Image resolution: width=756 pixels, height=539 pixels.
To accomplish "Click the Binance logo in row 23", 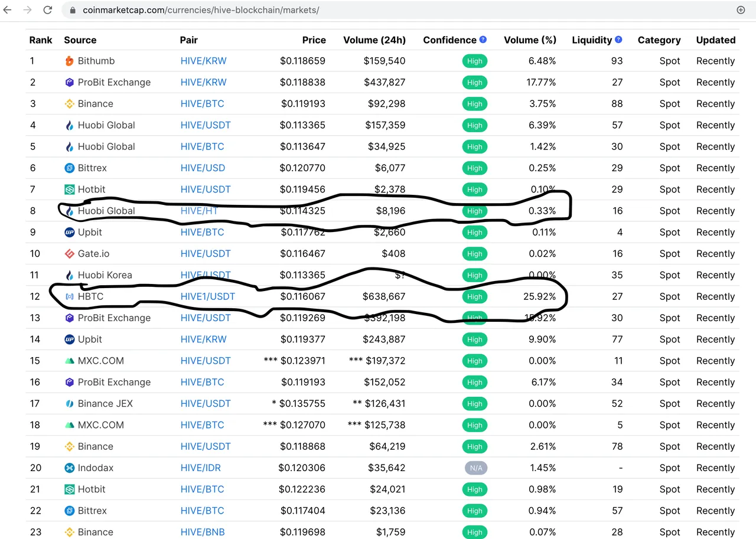I will click(69, 532).
